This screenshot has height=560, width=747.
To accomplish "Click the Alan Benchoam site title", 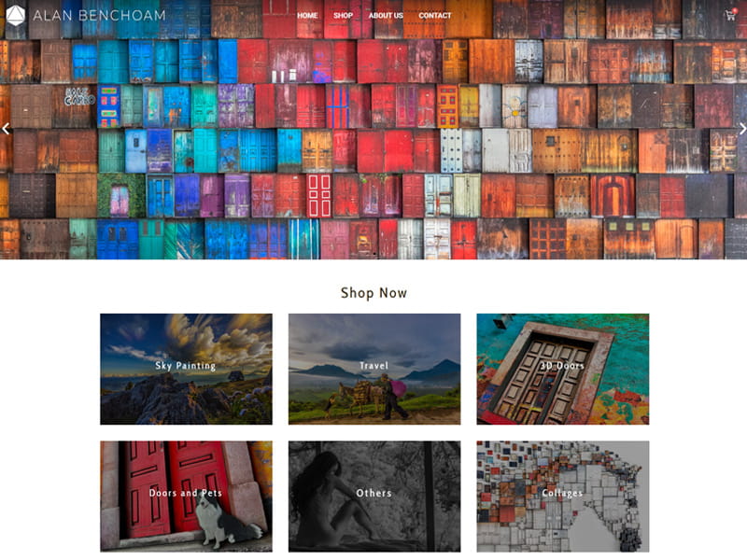I will click(100, 15).
